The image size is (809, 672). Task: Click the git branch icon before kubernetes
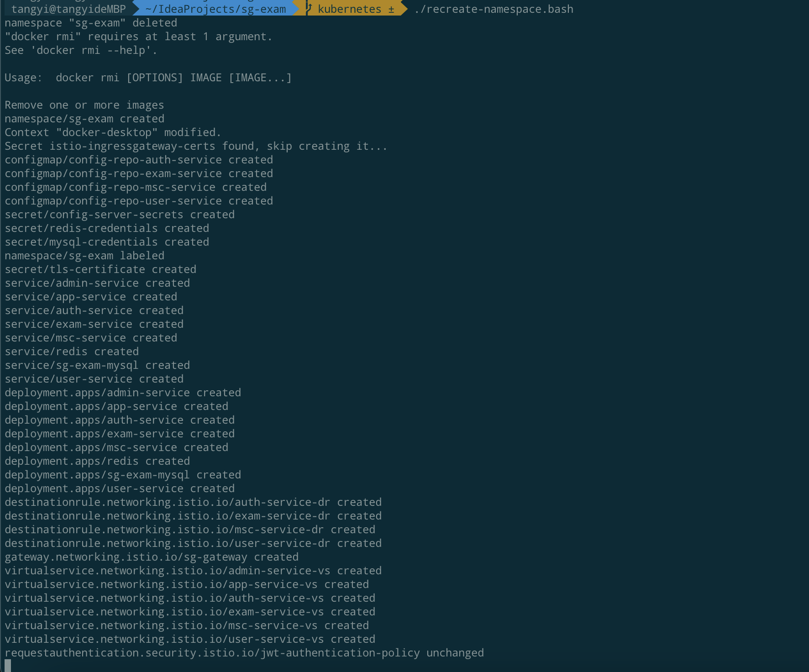(x=309, y=8)
